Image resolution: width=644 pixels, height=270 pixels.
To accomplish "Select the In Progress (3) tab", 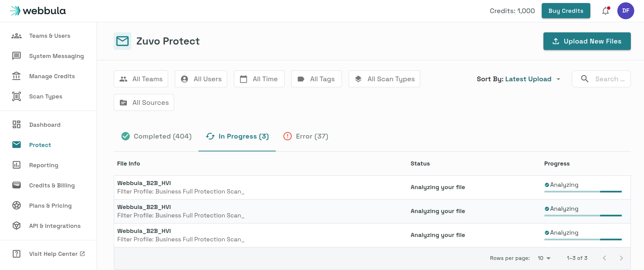I will click(237, 136).
